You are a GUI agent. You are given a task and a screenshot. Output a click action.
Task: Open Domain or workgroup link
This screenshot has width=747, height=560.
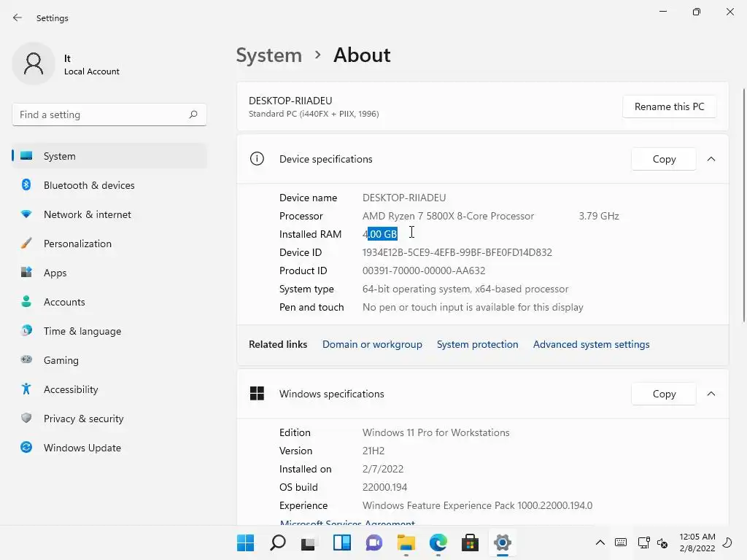(372, 344)
